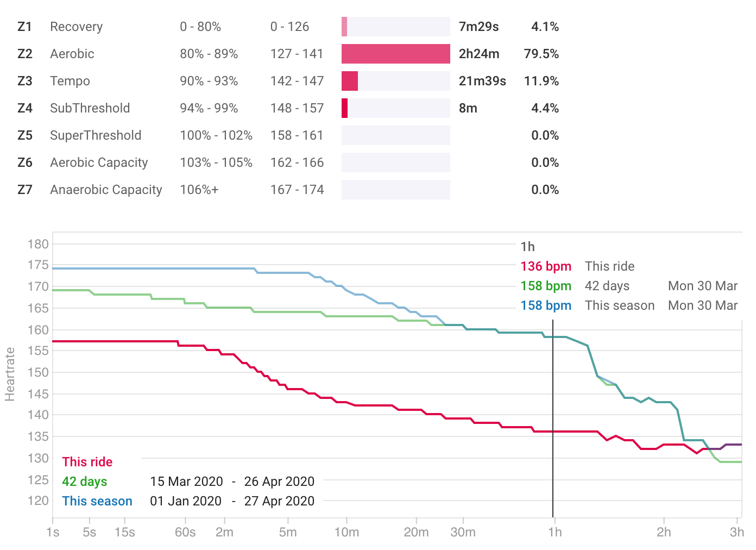Click the 5m tick on time axis
This screenshot has height=550, width=756.
tap(288, 532)
